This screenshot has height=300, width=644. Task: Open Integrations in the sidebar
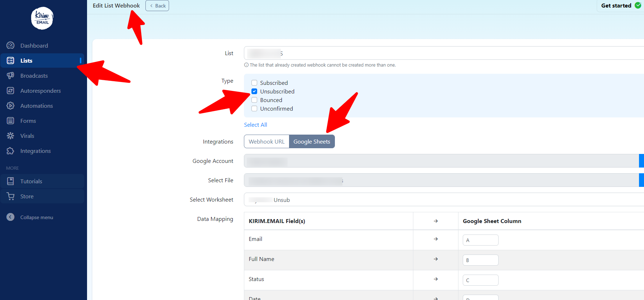35,151
